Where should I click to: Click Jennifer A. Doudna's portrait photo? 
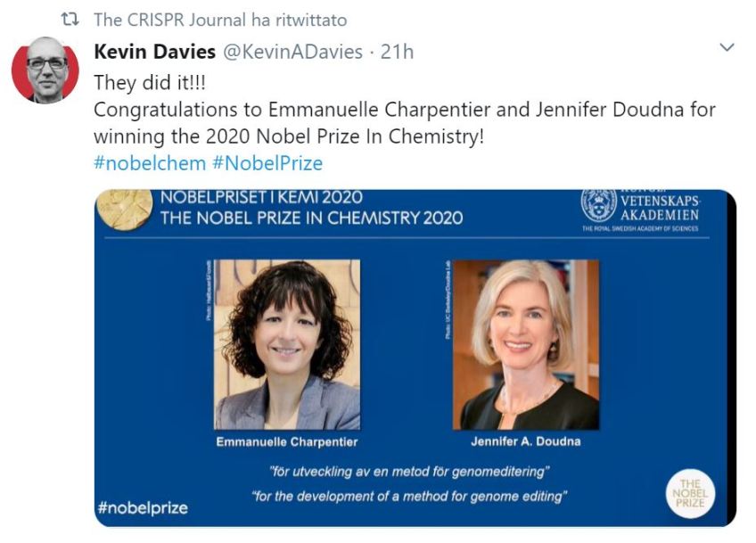pyautogui.click(x=526, y=344)
